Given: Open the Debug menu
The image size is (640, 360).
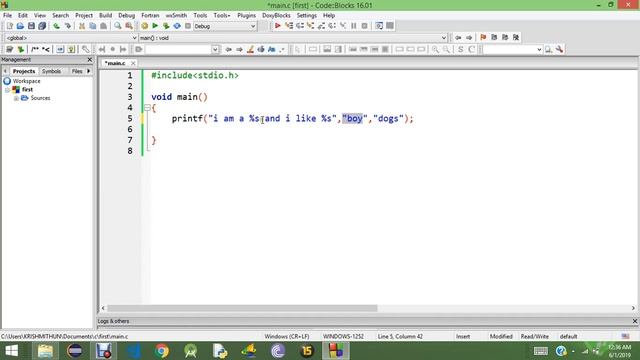Looking at the screenshot, I should point(127,15).
